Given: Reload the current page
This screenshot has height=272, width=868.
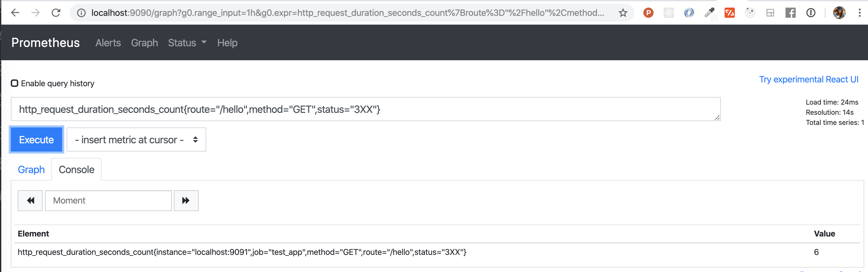Looking at the screenshot, I should (x=56, y=13).
